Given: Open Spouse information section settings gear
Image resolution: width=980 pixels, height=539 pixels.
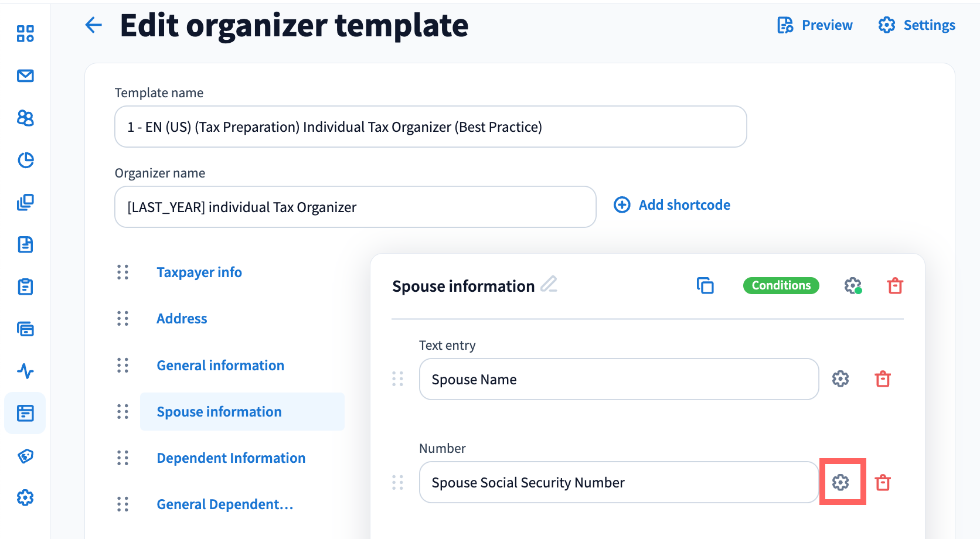Looking at the screenshot, I should (x=853, y=286).
